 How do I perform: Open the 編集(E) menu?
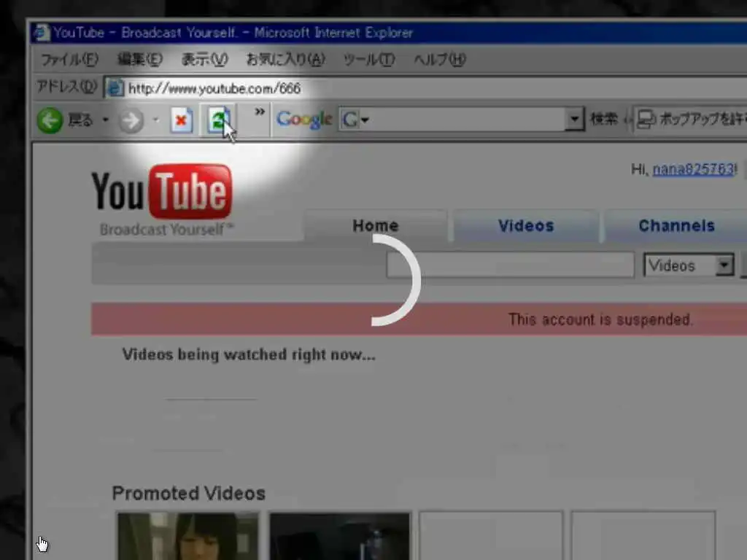[x=140, y=60]
